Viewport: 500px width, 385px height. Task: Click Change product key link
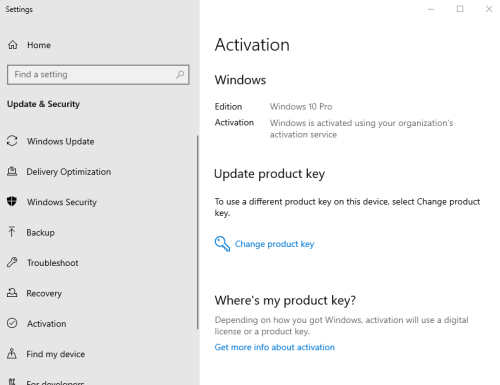point(274,244)
